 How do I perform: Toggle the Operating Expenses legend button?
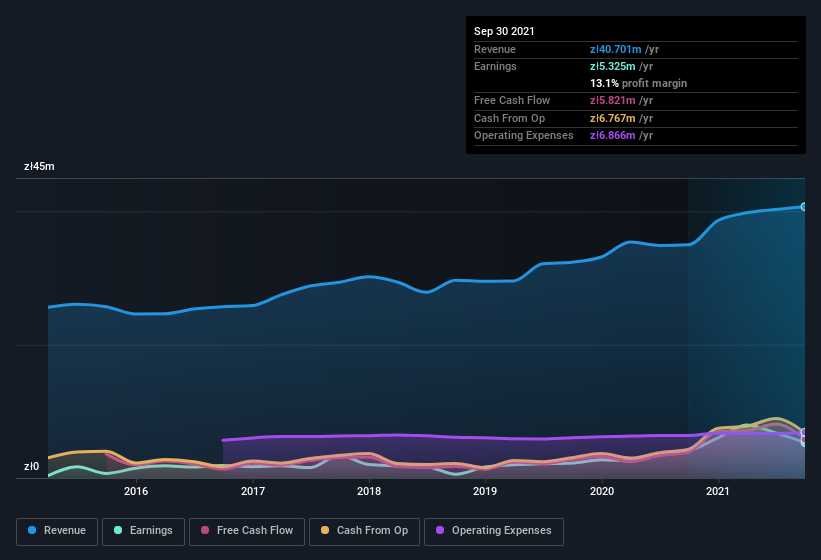coord(494,531)
